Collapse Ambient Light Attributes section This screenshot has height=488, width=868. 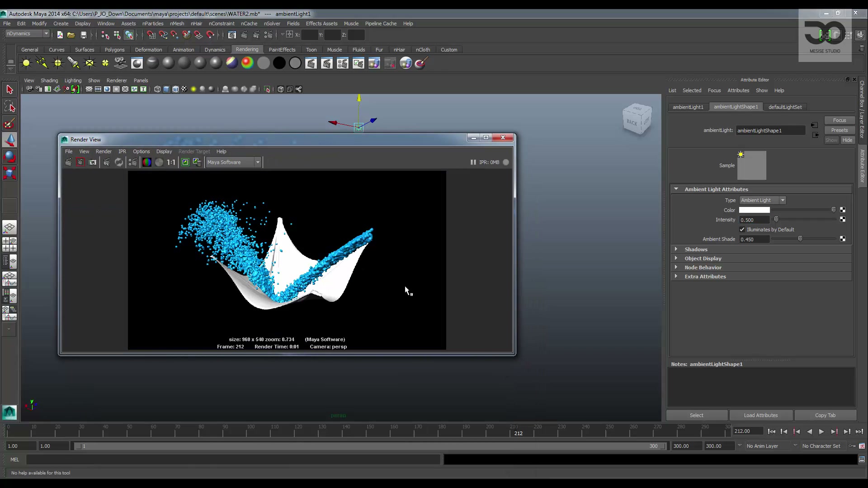tap(675, 189)
